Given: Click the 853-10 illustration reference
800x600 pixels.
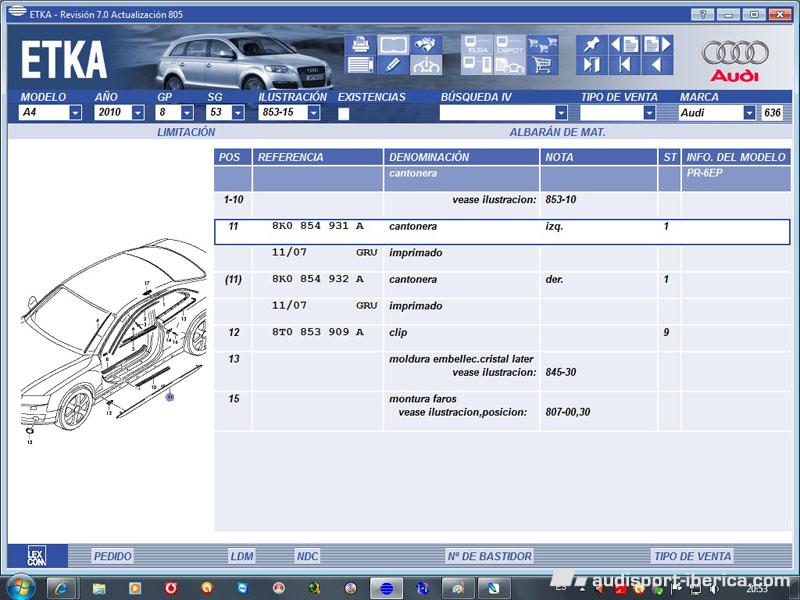Looking at the screenshot, I should [x=561, y=199].
